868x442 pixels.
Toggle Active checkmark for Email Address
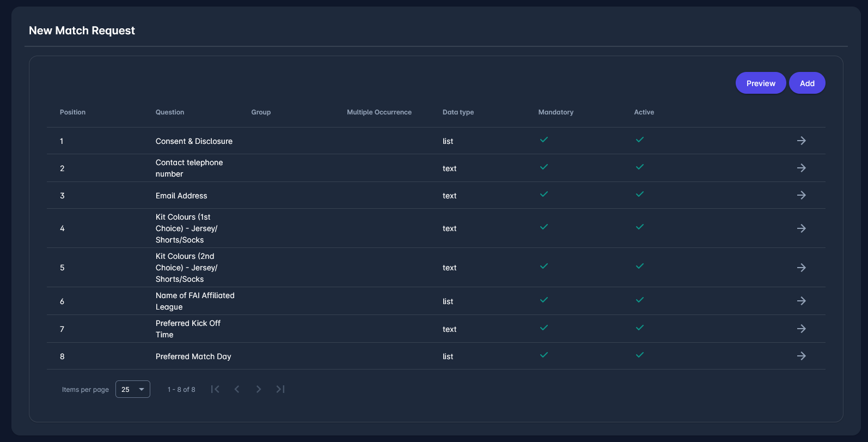pyautogui.click(x=639, y=195)
